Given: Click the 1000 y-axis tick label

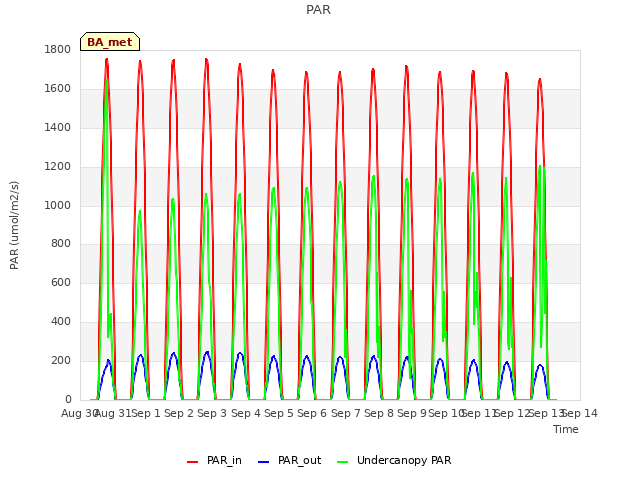Looking at the screenshot, I should [58, 205].
